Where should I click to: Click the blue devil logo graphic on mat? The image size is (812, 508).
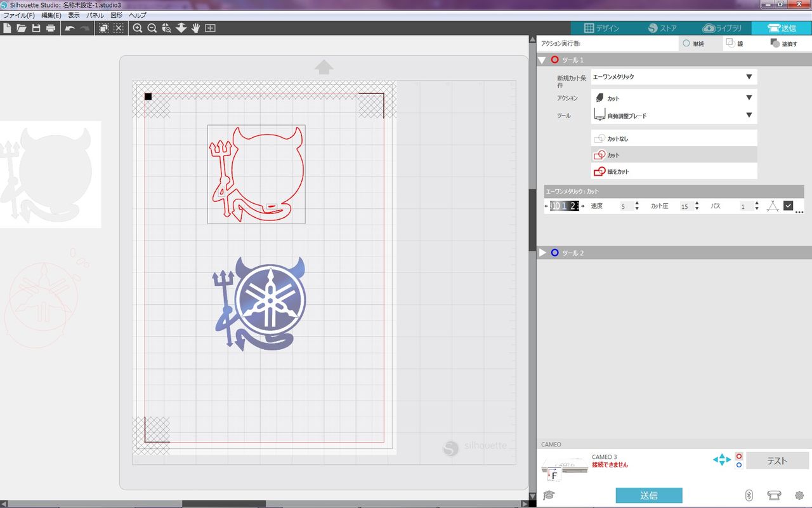260,304
